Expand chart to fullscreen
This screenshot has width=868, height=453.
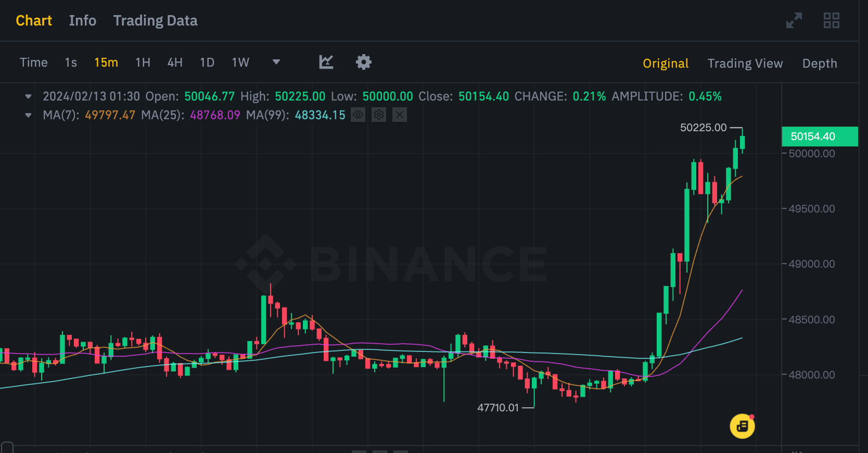794,21
